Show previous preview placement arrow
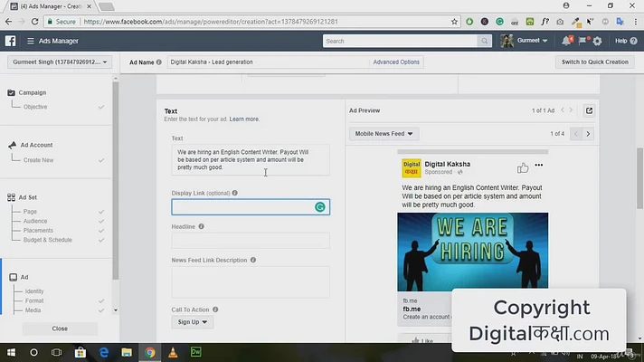644x362 pixels. (x=576, y=134)
